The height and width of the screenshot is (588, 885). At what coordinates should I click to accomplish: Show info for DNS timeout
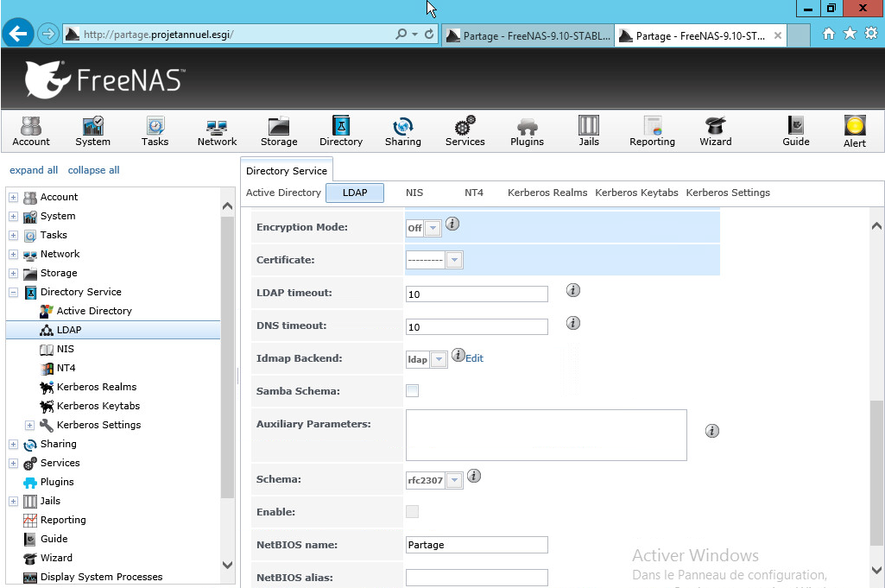click(573, 323)
